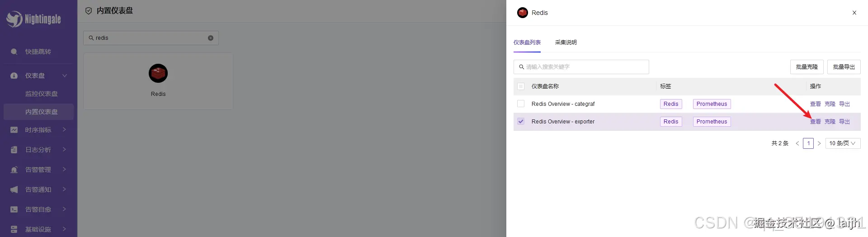Image resolution: width=868 pixels, height=237 pixels.
Task: Click the 仪表盘 sidebar icon
Action: 14,76
